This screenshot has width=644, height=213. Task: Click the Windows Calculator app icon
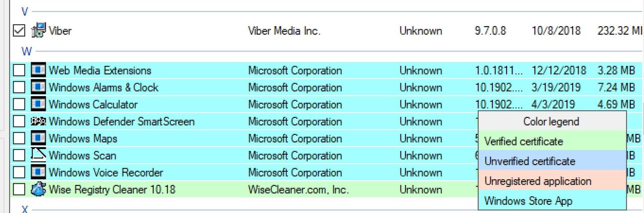(x=38, y=105)
